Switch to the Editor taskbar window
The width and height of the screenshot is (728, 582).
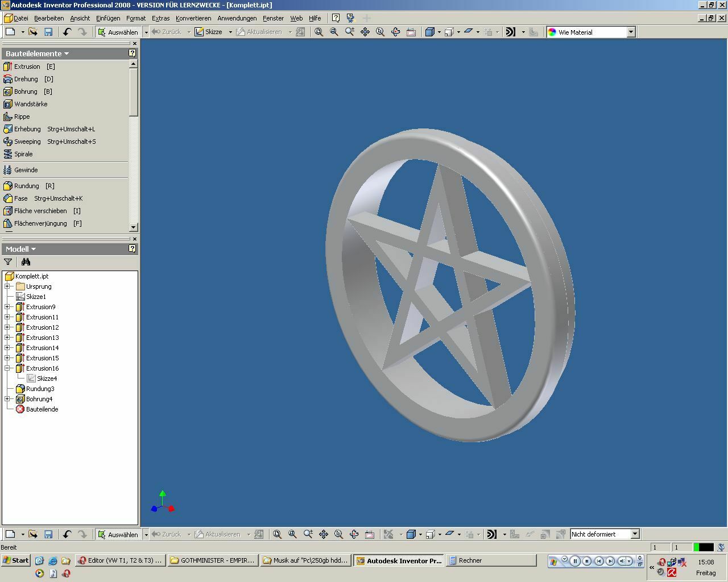(120, 560)
